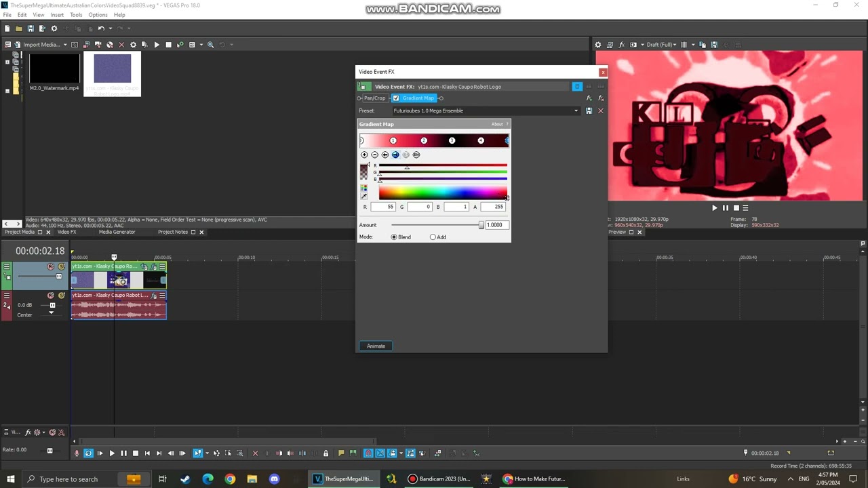Open the undo history dropdown
Screen dimensions: 868x488
[x=110, y=28]
